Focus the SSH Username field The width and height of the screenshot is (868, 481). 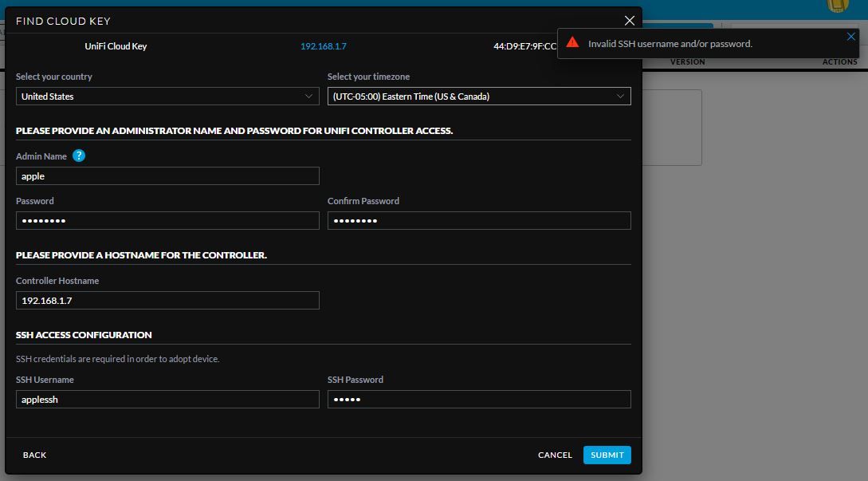[x=167, y=400]
